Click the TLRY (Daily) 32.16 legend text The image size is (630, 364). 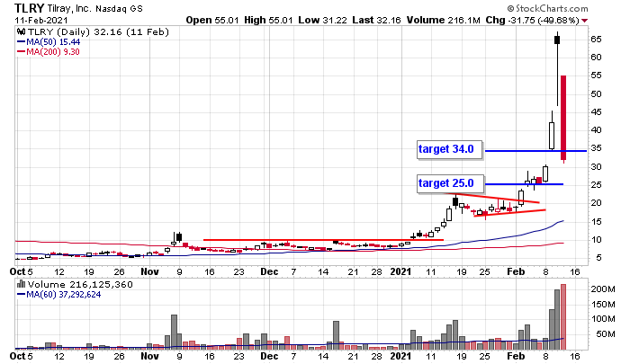(98, 32)
